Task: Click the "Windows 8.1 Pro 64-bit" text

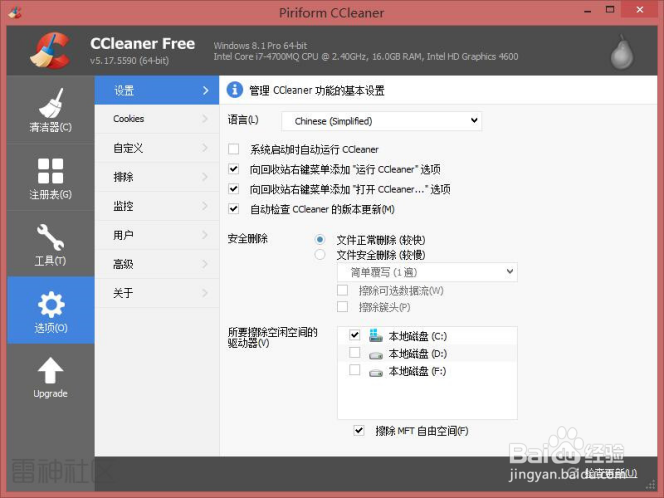Action: tap(260, 45)
